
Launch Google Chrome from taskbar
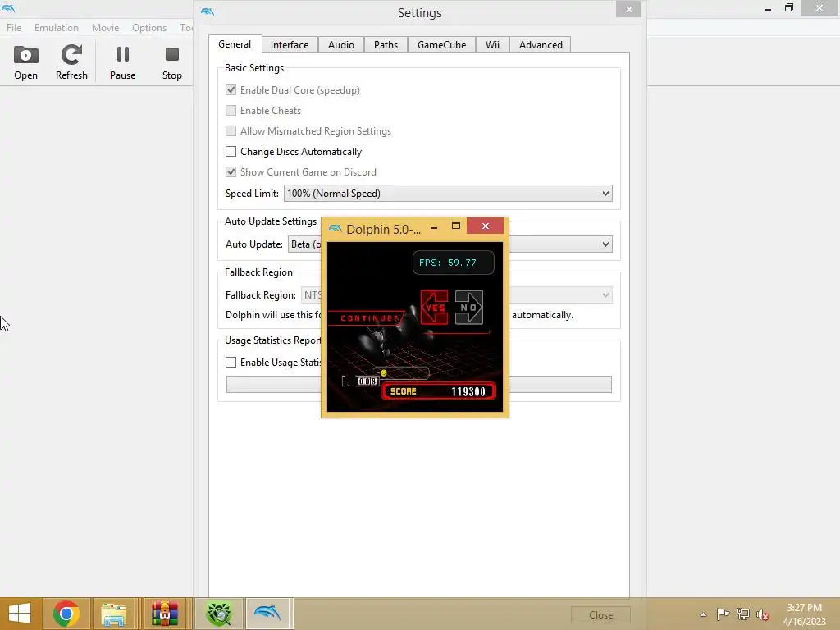[x=66, y=614]
